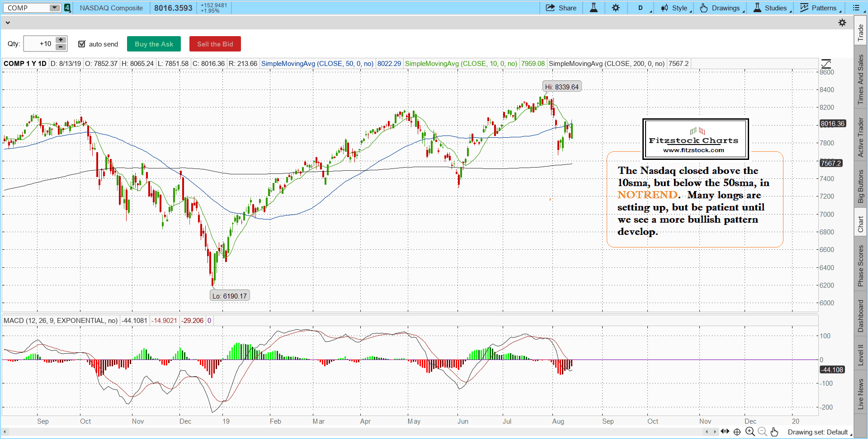Image resolution: width=868 pixels, height=439 pixels.
Task: Open the COMP symbol dropdown arrow
Action: [x=54, y=8]
